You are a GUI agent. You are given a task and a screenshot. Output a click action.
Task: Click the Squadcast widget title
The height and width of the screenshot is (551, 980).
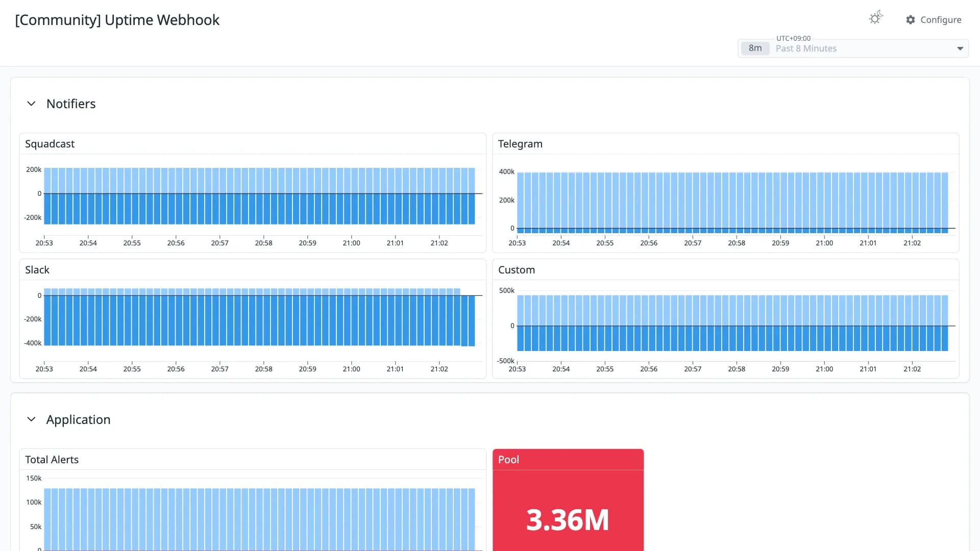(50, 144)
